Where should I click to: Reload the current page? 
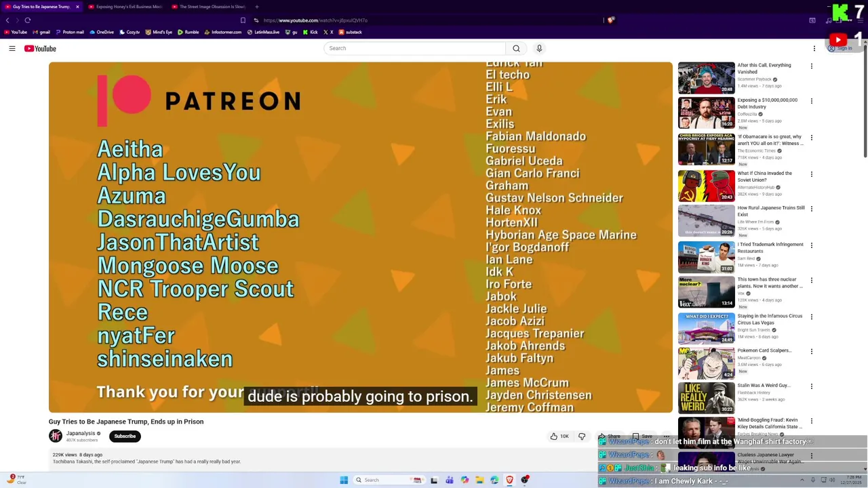pos(28,20)
